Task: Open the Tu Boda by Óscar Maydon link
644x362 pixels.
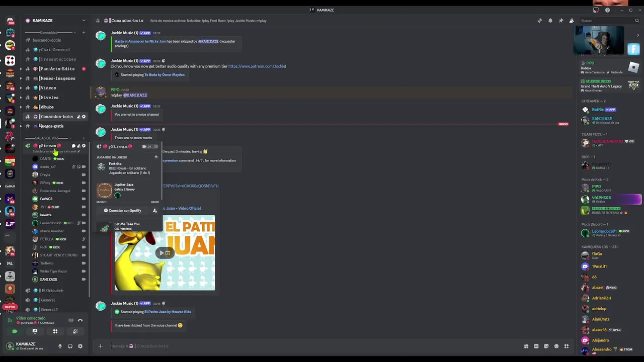Action: click(165, 75)
